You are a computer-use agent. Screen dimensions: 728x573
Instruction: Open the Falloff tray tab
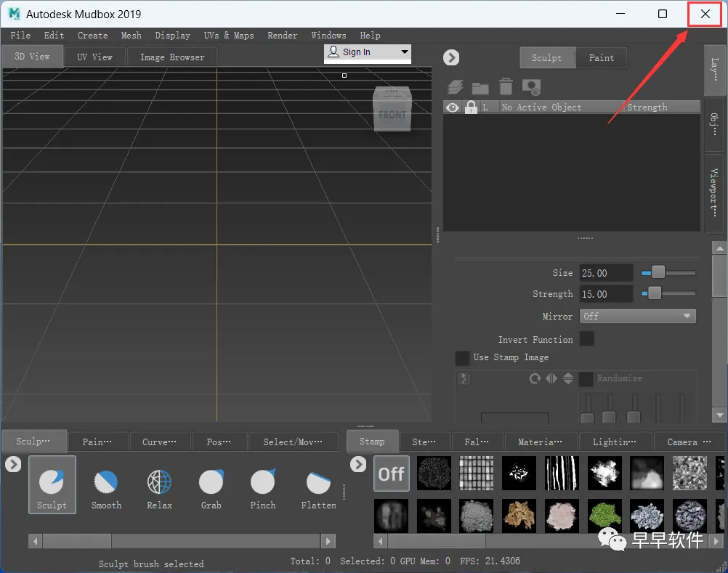[x=477, y=442]
